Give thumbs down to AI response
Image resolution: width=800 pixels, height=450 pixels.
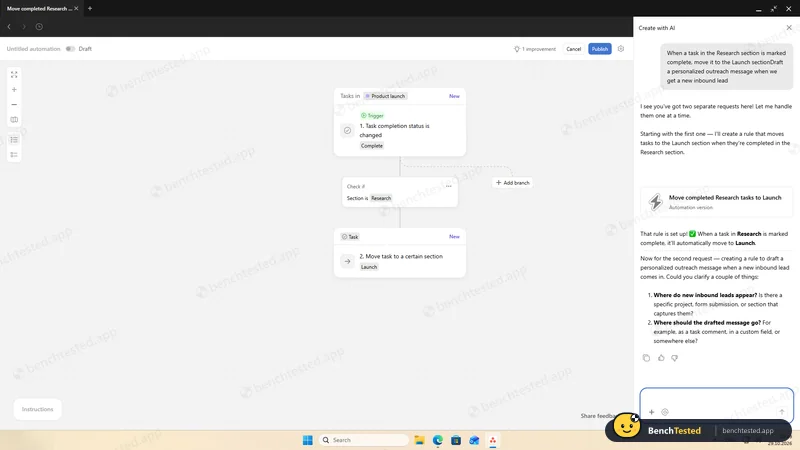click(674, 358)
